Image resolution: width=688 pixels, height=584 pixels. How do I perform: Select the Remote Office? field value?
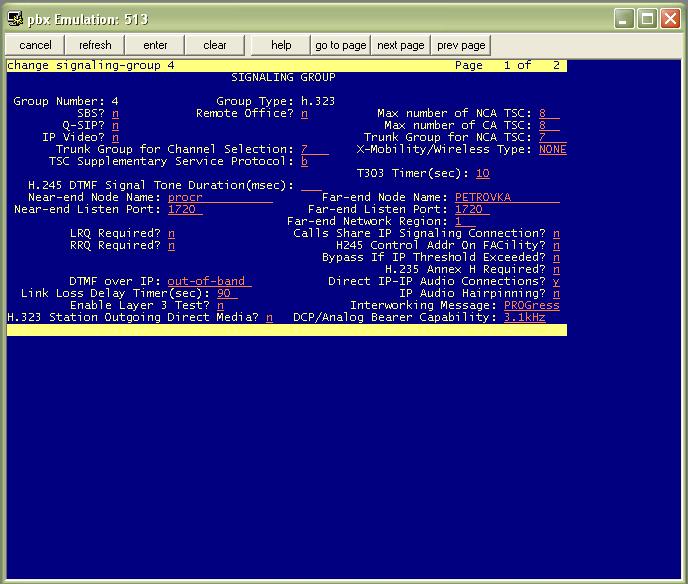click(305, 113)
